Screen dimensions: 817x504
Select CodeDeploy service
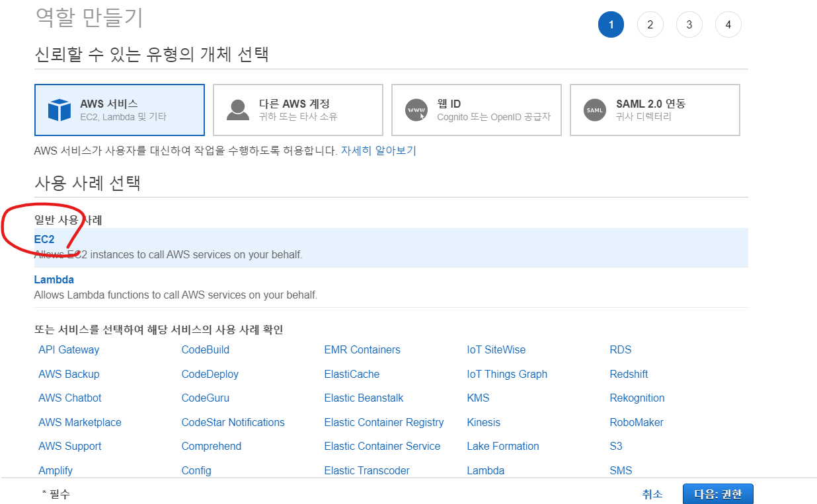[210, 374]
